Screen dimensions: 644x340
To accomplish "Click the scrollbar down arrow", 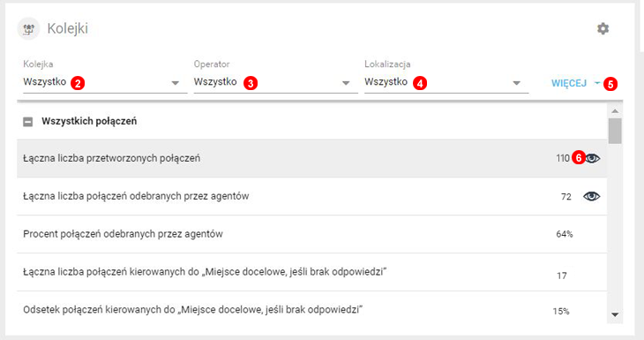I will pos(615,315).
